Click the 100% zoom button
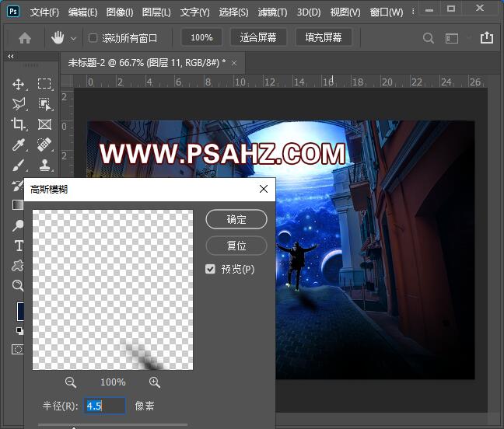Screen dimensions: 504x429 [x=201, y=37]
